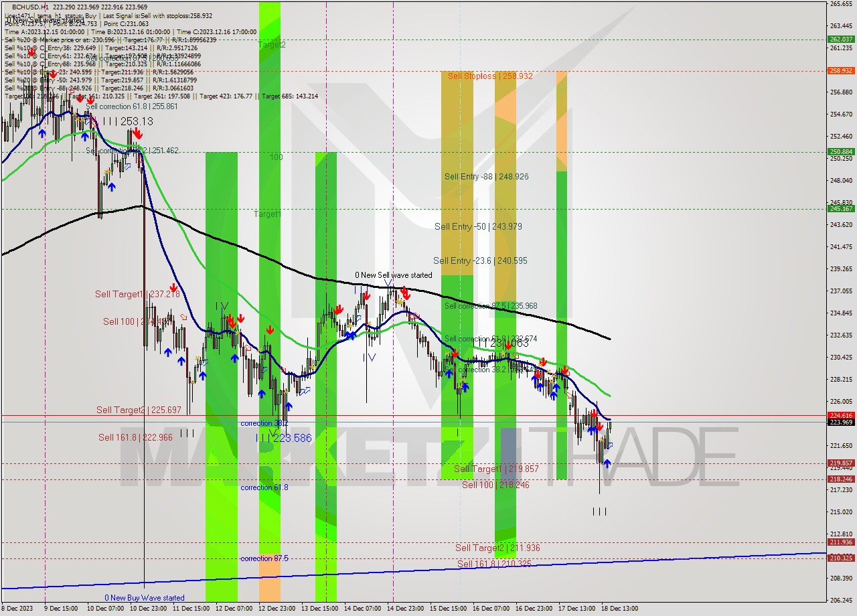Click the 'Sell Entry -88 | 248.926' label

tap(487, 177)
